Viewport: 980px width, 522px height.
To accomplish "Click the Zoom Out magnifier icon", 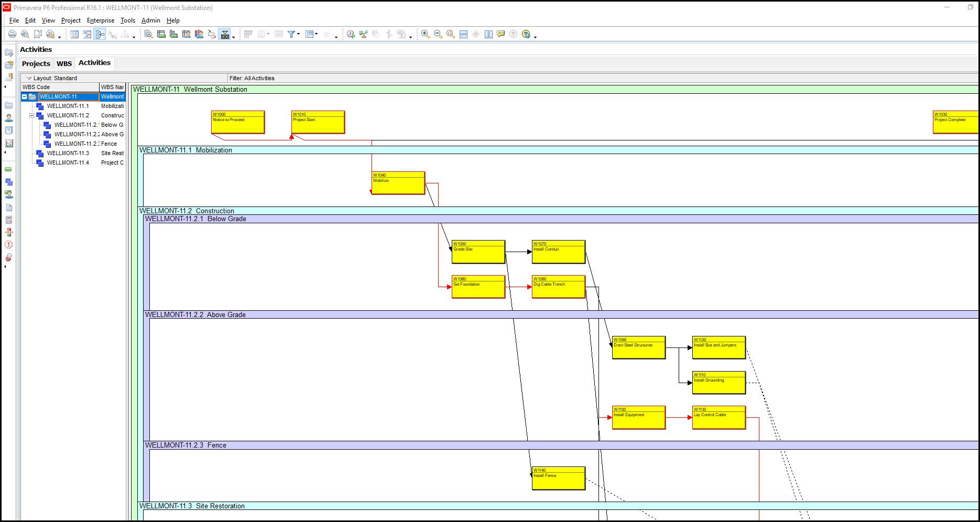I will [438, 34].
